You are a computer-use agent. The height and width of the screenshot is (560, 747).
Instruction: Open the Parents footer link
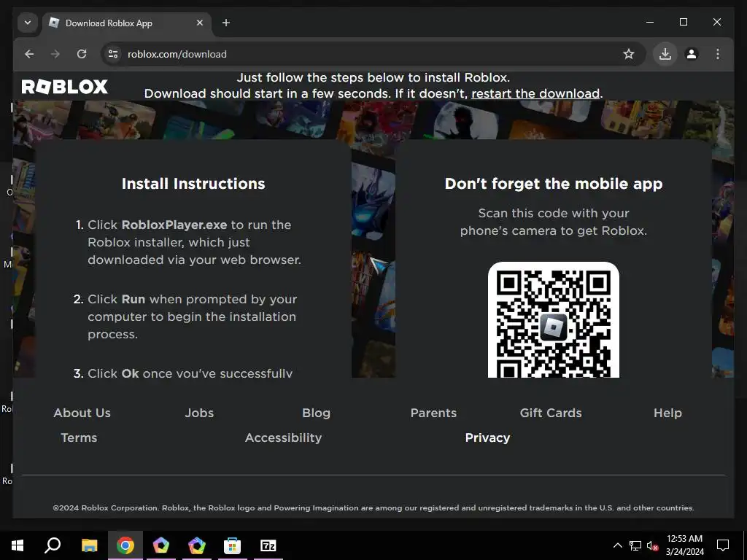pos(433,413)
